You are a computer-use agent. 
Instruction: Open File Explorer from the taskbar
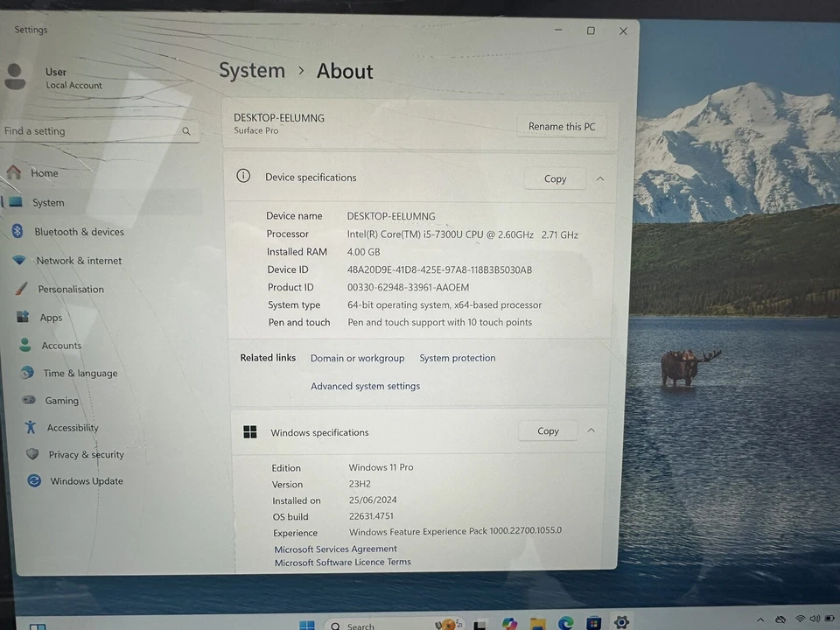pyautogui.click(x=536, y=624)
